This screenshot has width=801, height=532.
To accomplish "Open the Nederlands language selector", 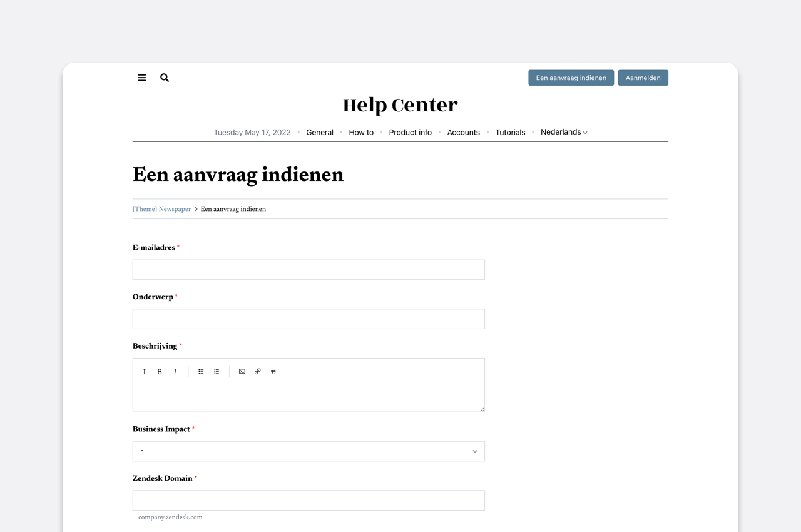I will tap(564, 132).
